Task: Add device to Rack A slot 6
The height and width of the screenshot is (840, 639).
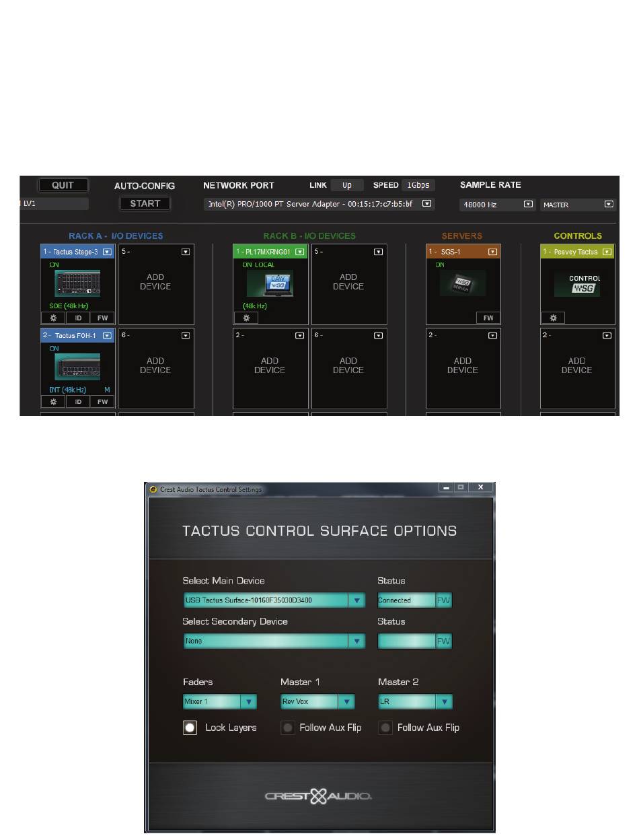Action: [155, 365]
